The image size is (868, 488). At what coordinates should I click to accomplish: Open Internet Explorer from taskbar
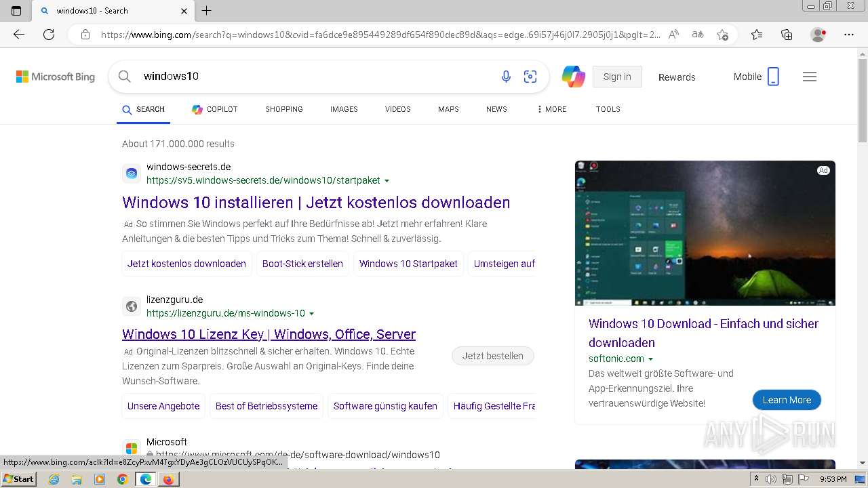pyautogui.click(x=54, y=479)
